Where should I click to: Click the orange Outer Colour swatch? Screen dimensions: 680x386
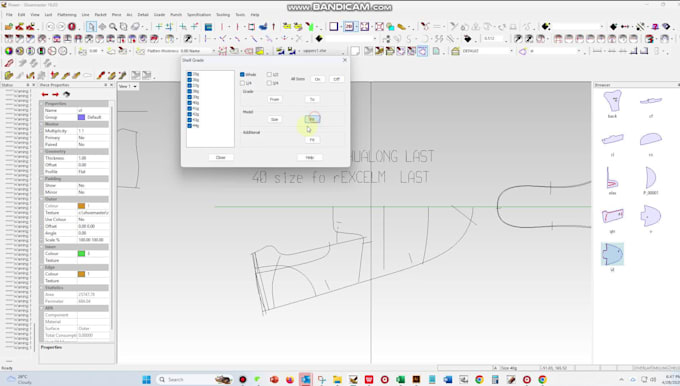(81, 206)
